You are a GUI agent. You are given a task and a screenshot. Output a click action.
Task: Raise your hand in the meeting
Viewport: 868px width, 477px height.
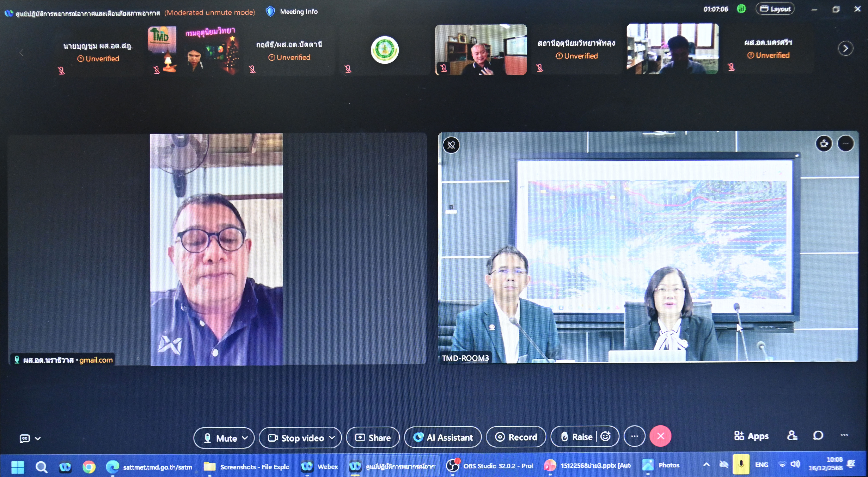(x=577, y=437)
